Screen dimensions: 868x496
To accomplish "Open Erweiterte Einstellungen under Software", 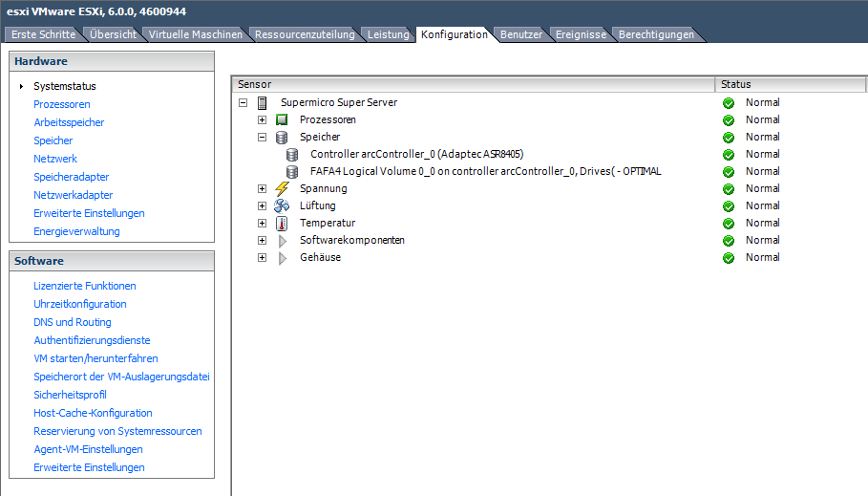I will tap(89, 467).
